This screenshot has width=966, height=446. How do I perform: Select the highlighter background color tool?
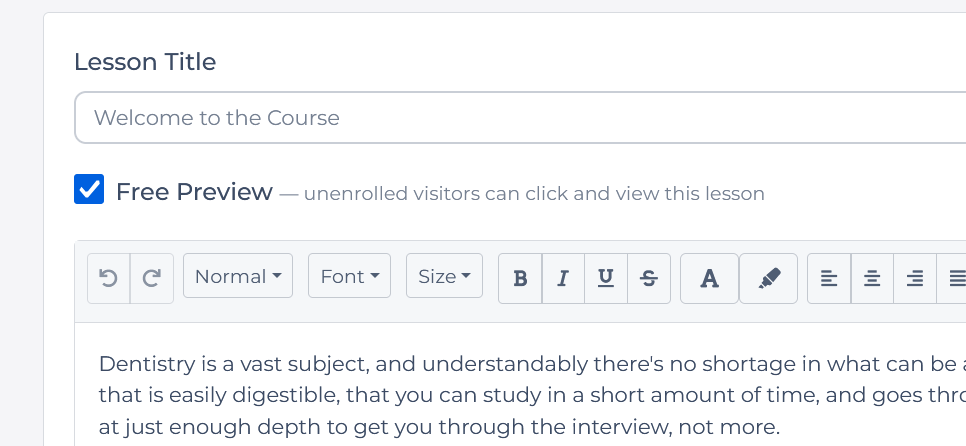[x=768, y=277]
